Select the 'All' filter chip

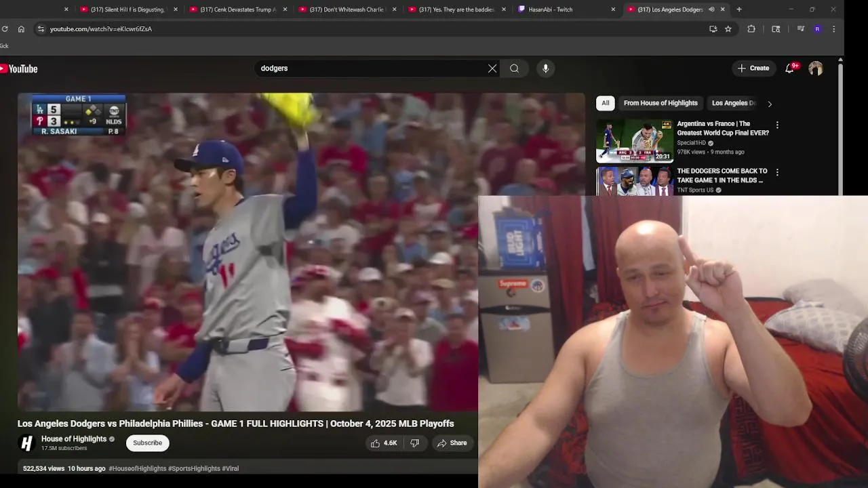[x=606, y=103]
